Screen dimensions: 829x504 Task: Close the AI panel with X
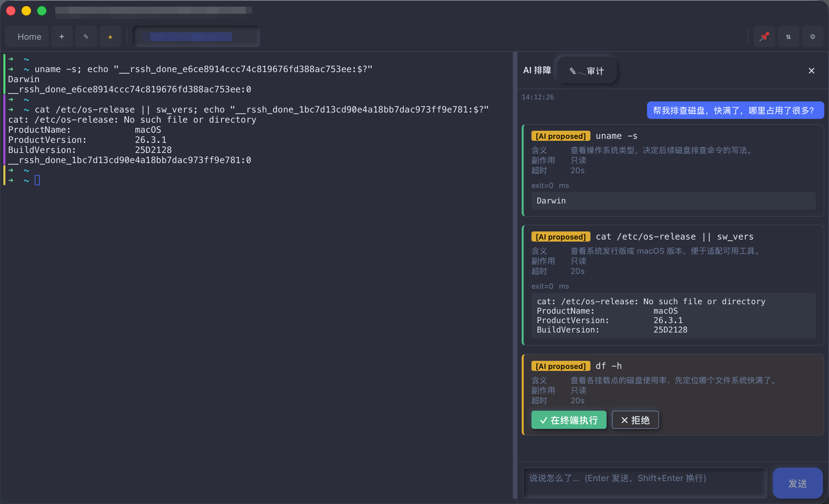coord(811,71)
